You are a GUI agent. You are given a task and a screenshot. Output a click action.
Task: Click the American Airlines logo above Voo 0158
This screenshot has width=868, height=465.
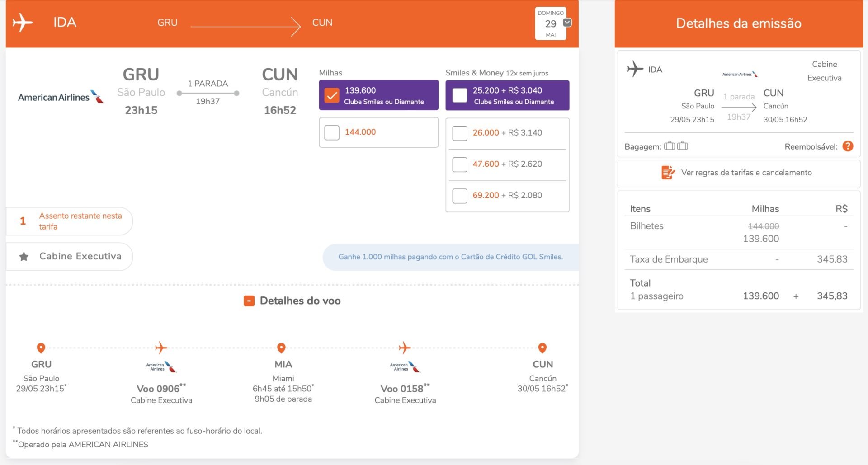pyautogui.click(x=405, y=366)
